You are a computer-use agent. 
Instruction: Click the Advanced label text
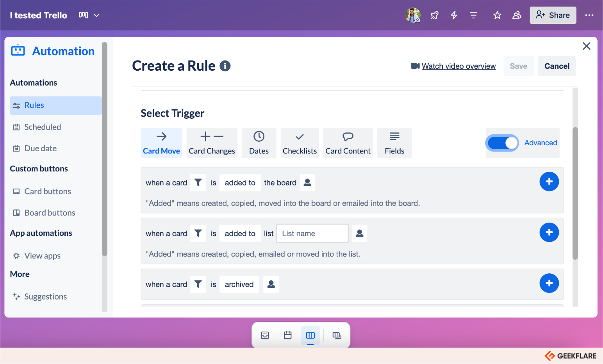click(x=541, y=143)
